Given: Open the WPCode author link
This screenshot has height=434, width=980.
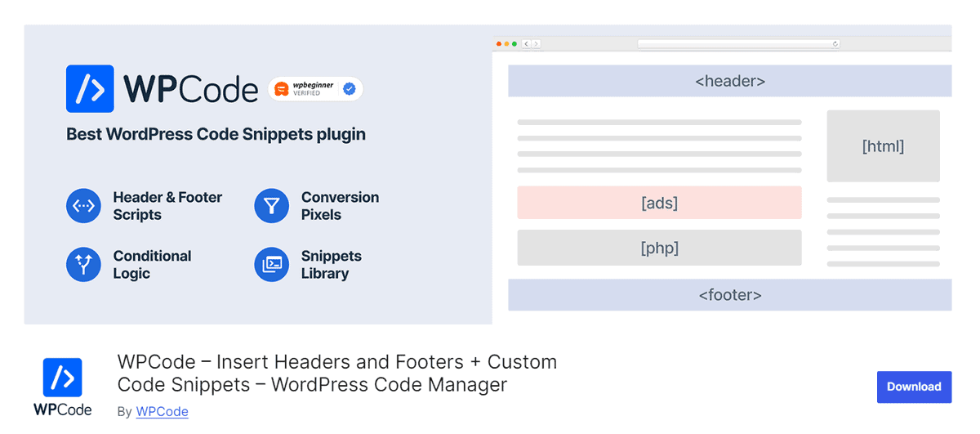Looking at the screenshot, I should click(162, 411).
